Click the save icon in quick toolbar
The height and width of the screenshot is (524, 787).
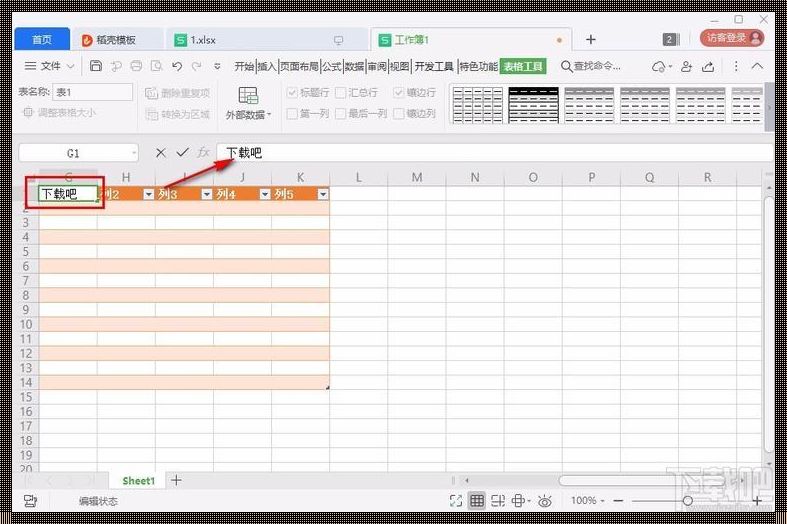96,66
